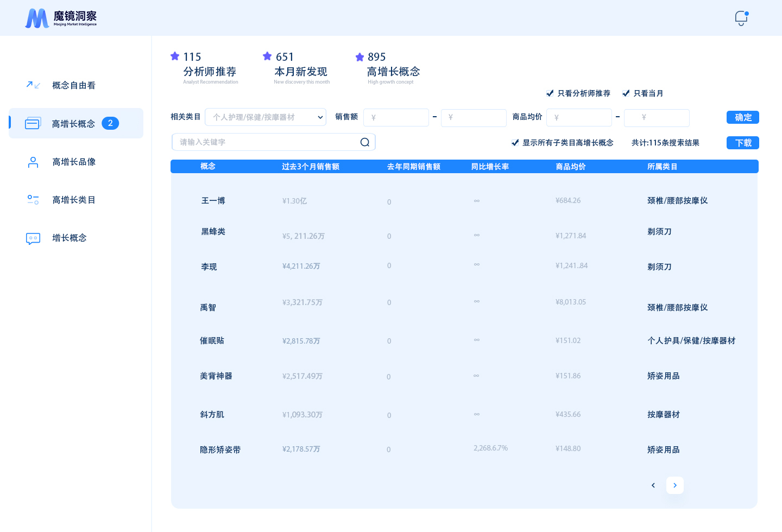Open 高增长概念 in the sidebar

point(74,124)
